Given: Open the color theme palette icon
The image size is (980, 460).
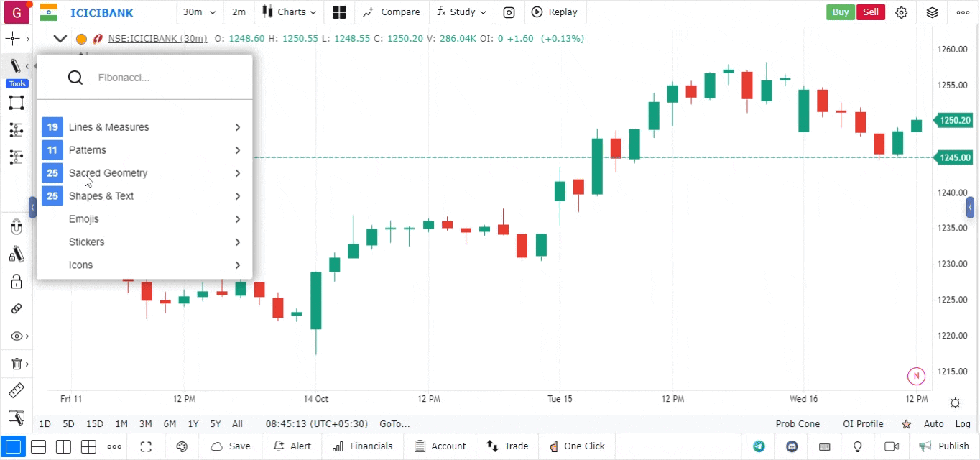Looking at the screenshot, I should tap(182, 446).
